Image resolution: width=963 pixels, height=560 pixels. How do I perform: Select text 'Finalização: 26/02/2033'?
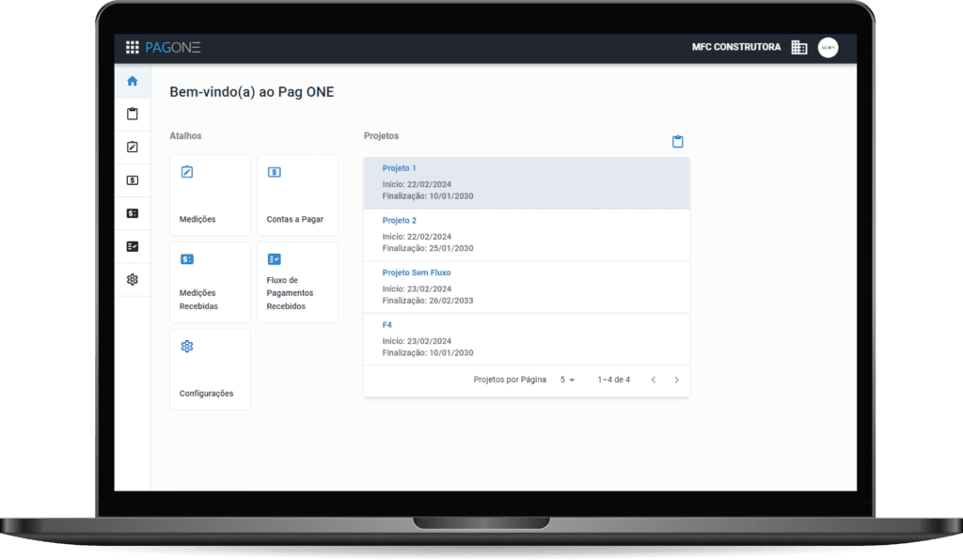[x=428, y=301]
